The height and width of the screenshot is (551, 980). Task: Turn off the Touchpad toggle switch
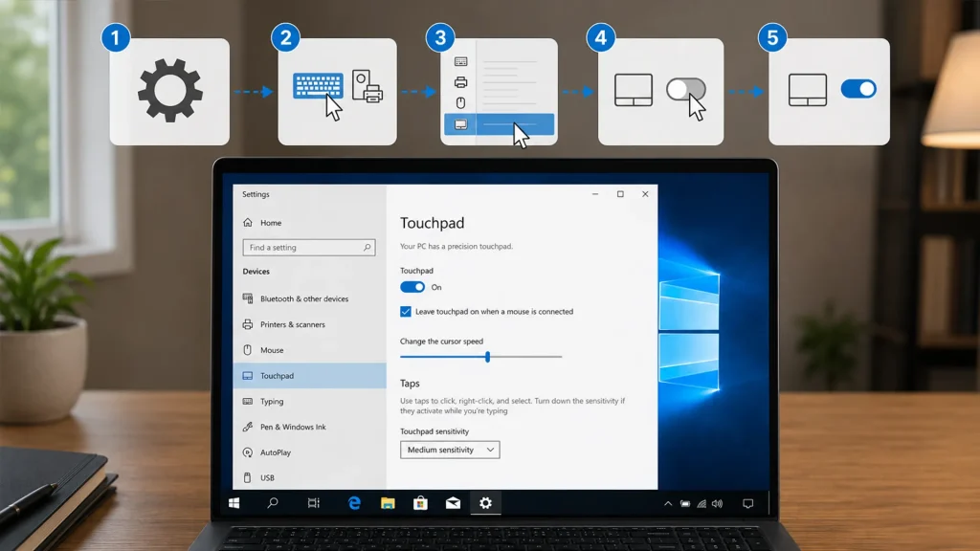point(412,287)
